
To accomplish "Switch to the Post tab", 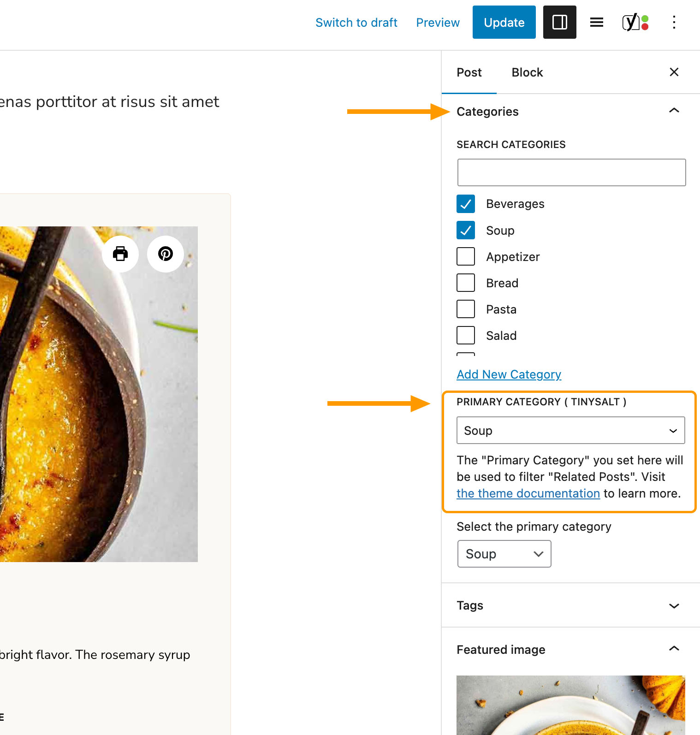I will [x=469, y=72].
